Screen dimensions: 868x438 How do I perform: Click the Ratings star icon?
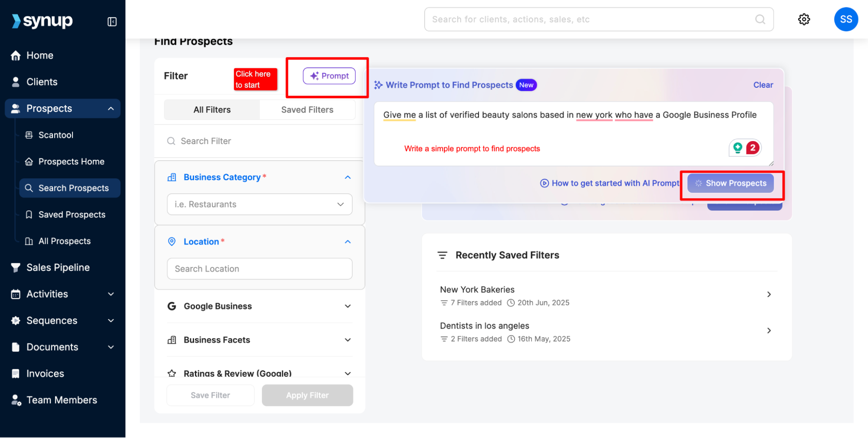172,373
